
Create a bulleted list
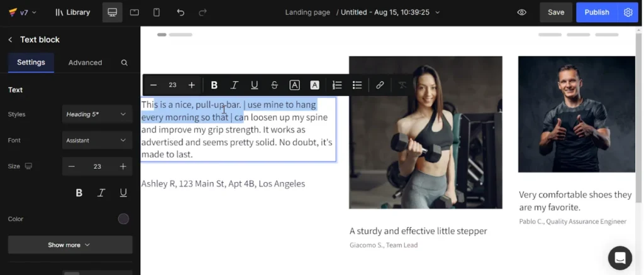coord(357,85)
